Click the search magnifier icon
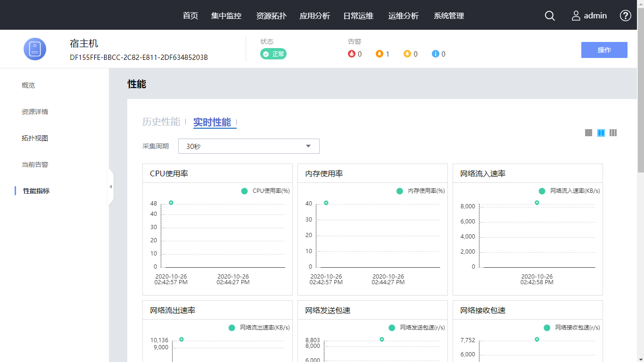The height and width of the screenshot is (362, 644). [x=550, y=16]
